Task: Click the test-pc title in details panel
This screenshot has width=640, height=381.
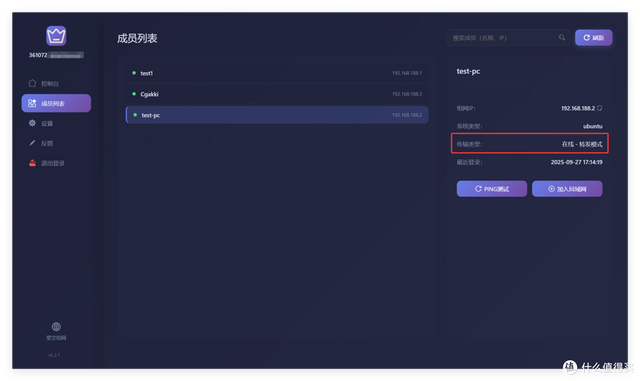Action: pyautogui.click(x=468, y=71)
